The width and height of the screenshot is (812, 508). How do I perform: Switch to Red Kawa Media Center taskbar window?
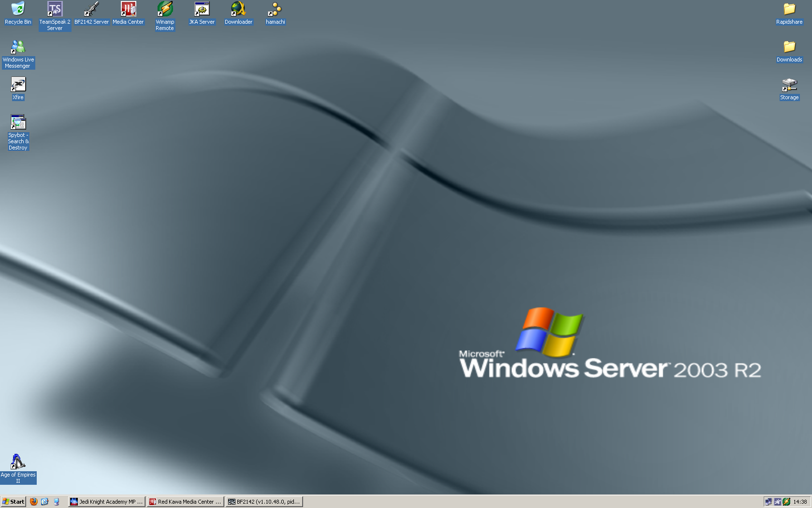(x=186, y=502)
